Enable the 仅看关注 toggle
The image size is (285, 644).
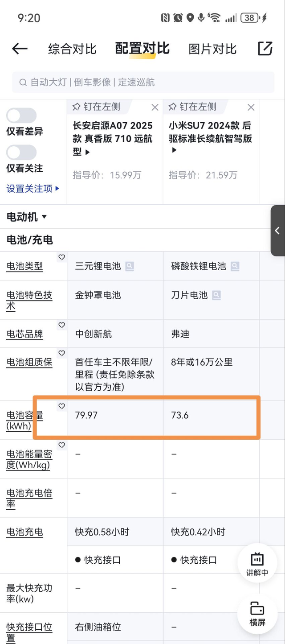pos(21,153)
